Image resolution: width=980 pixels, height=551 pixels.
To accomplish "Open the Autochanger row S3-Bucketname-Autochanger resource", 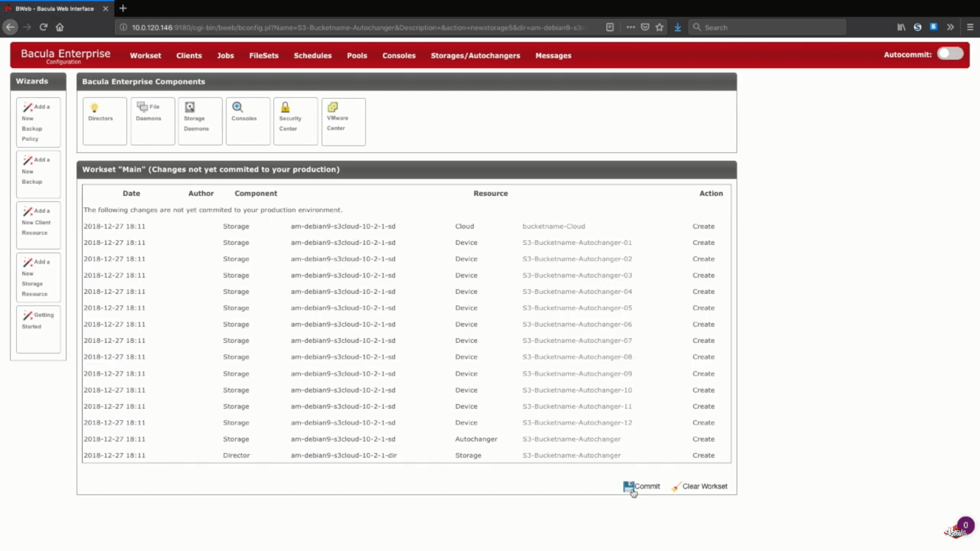I will coord(572,439).
